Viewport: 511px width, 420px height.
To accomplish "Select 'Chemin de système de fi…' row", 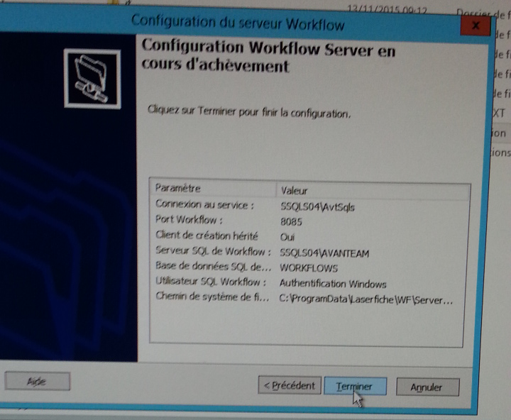I will [x=309, y=297].
